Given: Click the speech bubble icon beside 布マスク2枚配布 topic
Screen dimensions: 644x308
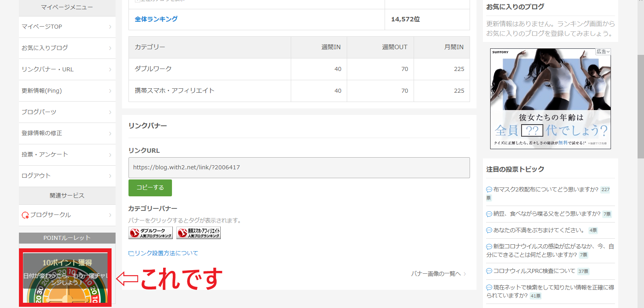Looking at the screenshot, I should tap(489, 189).
